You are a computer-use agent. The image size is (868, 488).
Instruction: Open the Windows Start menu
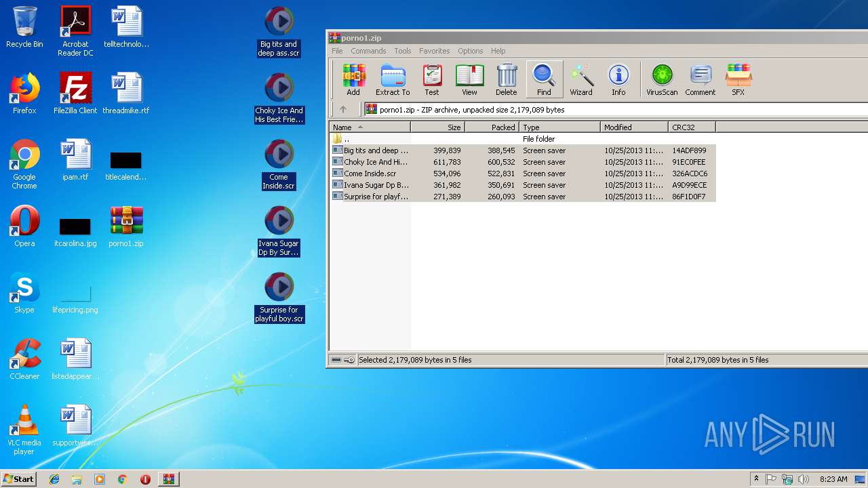pyautogui.click(x=18, y=479)
